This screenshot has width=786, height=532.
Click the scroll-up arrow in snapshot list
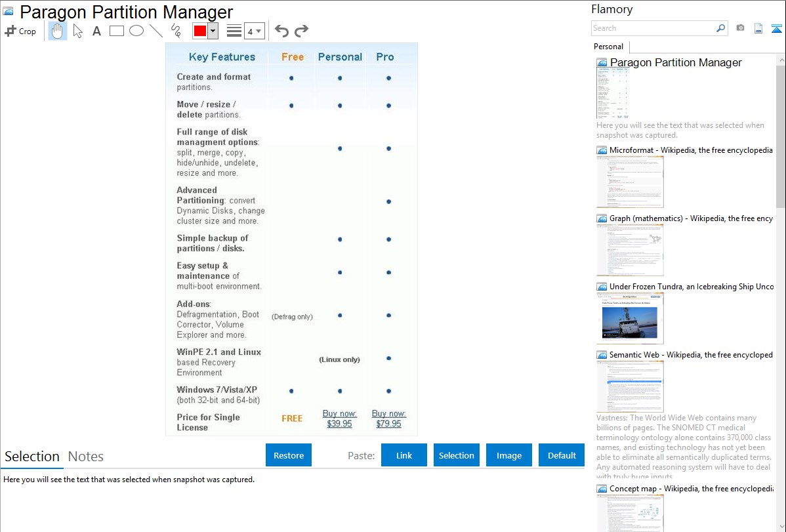[x=781, y=60]
